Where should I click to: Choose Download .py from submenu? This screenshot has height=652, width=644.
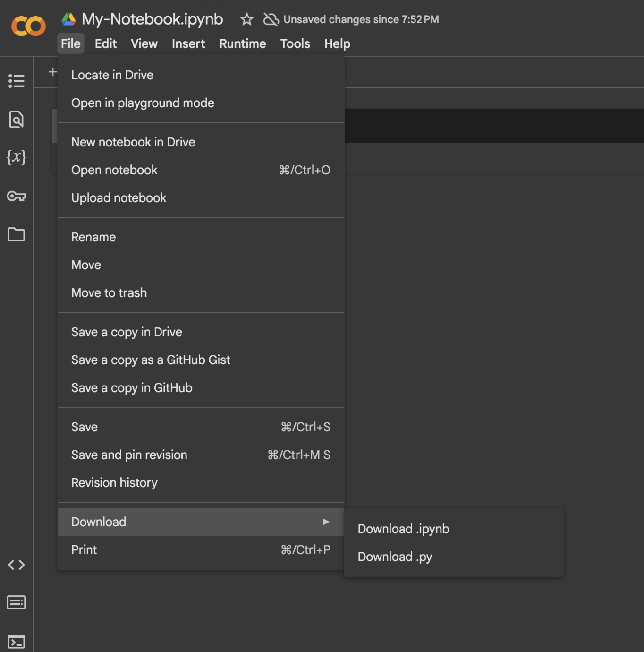(x=395, y=557)
